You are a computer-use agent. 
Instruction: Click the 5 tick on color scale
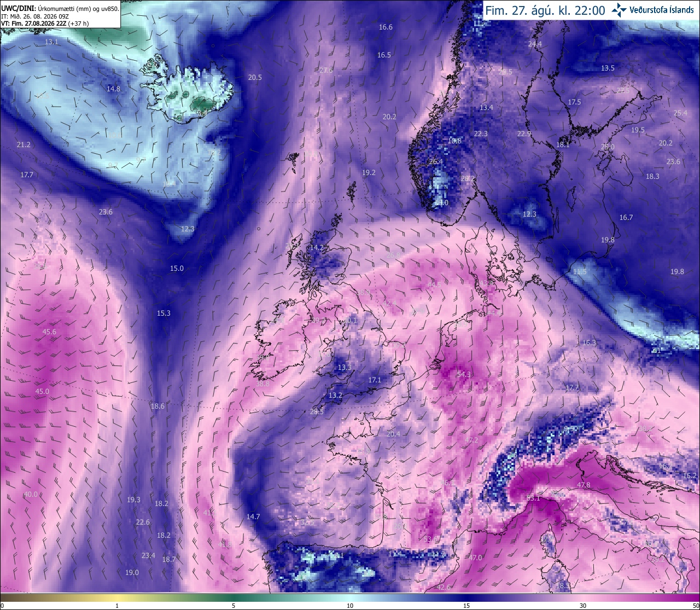234,606
